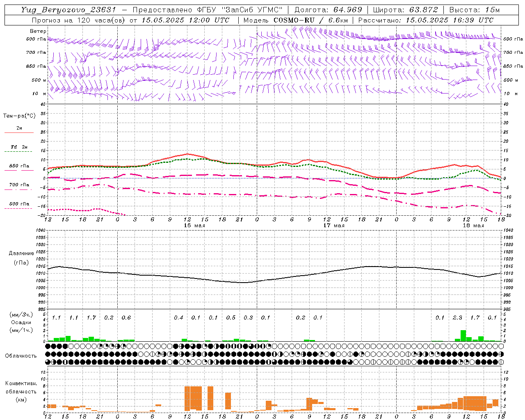Click the Осадки precipitation label
The height and width of the screenshot is (420, 525).
pyautogui.click(x=21, y=322)
